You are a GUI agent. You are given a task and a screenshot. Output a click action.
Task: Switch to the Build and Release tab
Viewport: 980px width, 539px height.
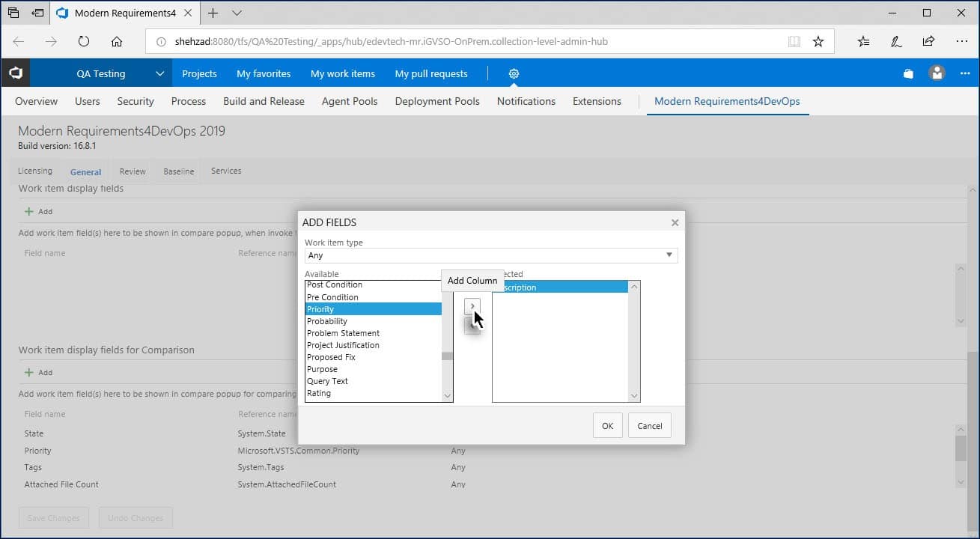[x=264, y=101]
